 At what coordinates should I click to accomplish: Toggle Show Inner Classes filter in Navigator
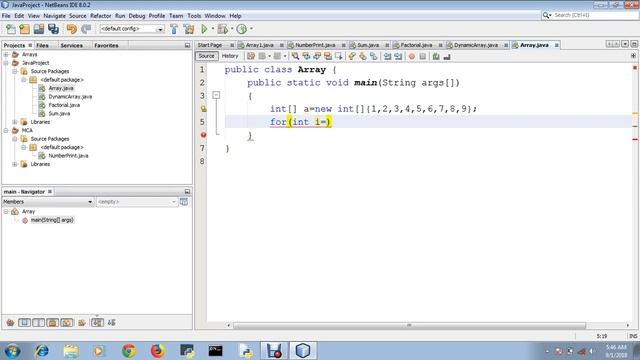coord(67,323)
